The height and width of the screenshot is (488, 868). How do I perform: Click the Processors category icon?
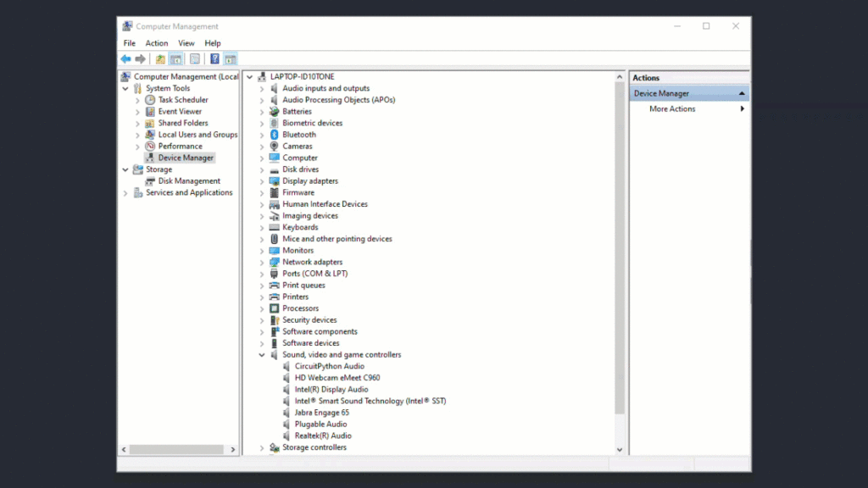274,308
